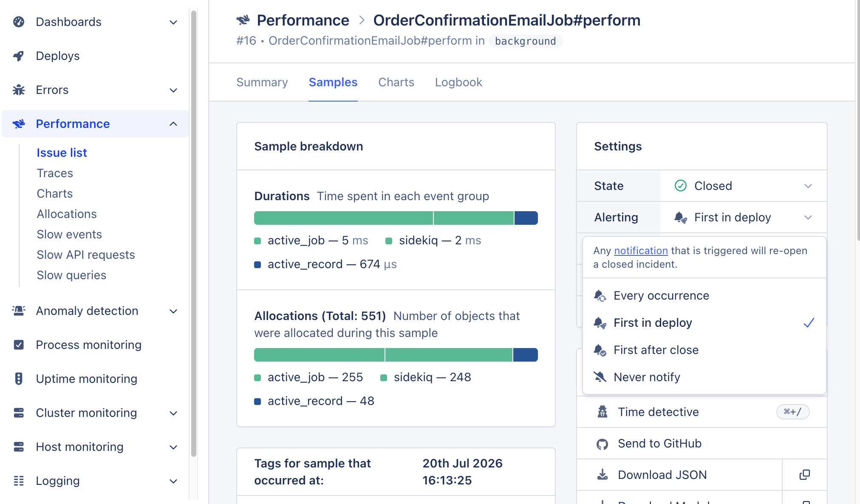Open Slow queries in sidebar
This screenshot has width=860, height=504.
[x=71, y=275]
